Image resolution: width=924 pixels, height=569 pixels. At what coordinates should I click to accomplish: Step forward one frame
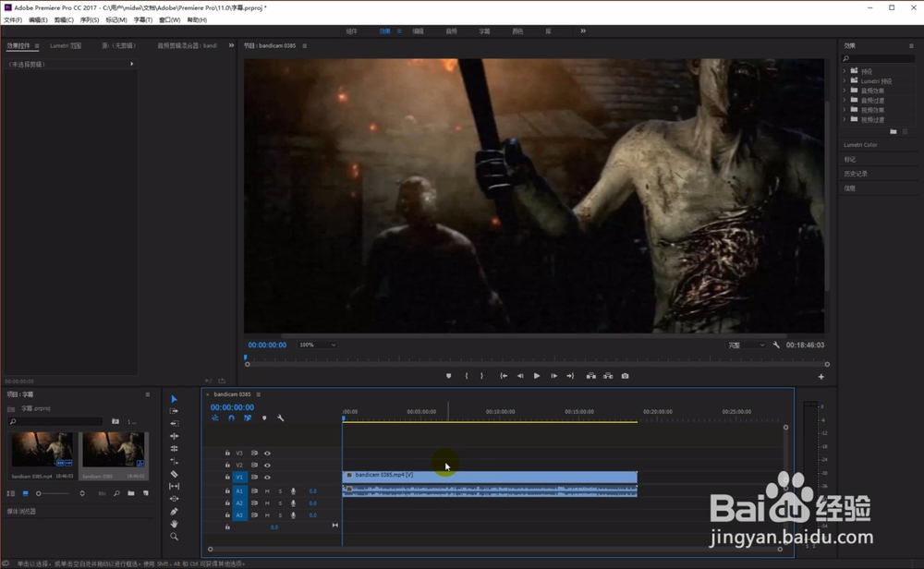[x=553, y=376]
